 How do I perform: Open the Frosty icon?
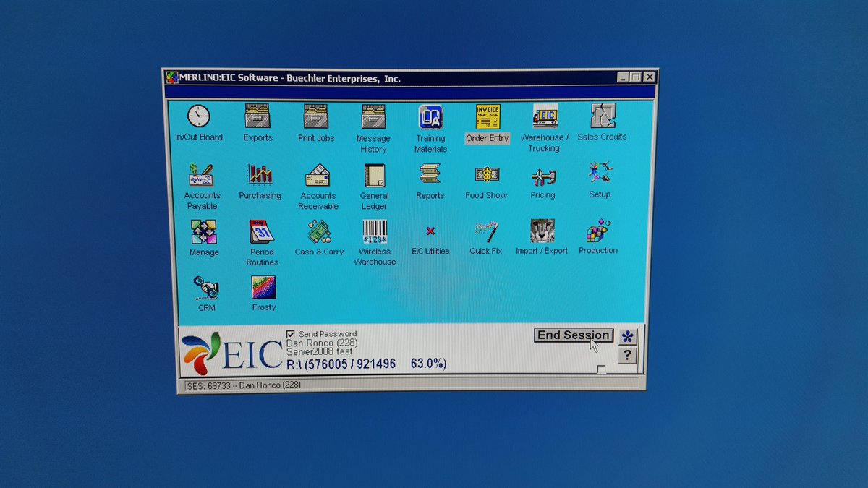pyautogui.click(x=263, y=287)
